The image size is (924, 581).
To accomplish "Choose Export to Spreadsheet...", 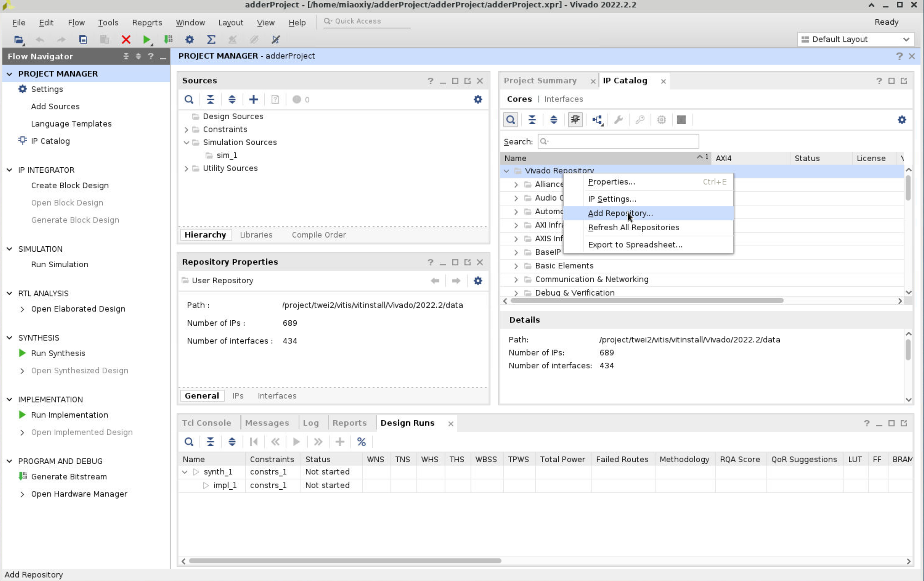I will pos(648,245).
